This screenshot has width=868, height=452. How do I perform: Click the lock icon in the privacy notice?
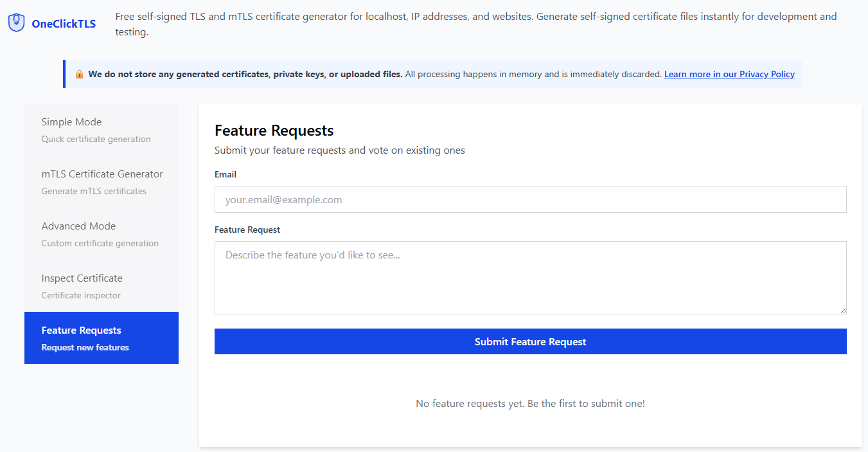tap(79, 74)
